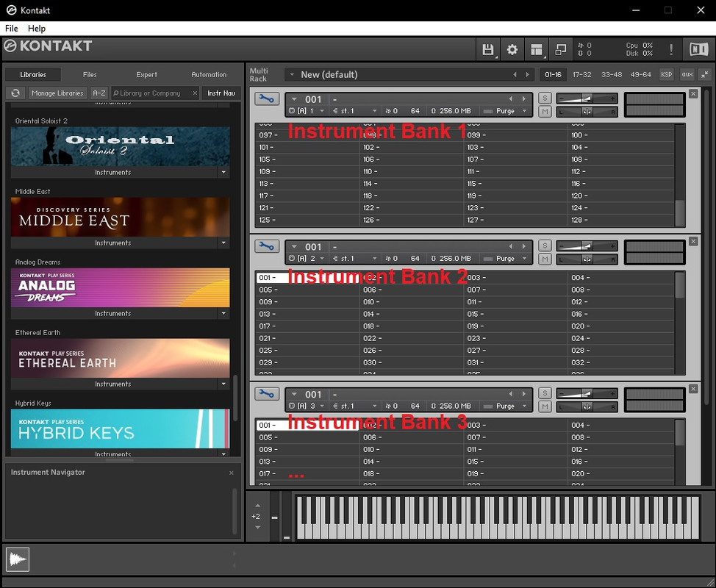Open the save/load files menu (disk icon)
716x588 pixels.
tap(488, 49)
